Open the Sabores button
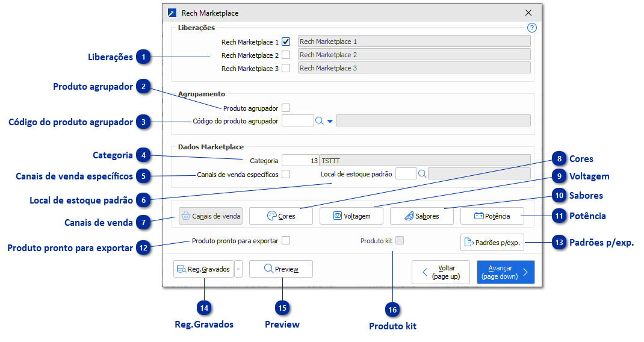The height and width of the screenshot is (342, 644). point(422,216)
